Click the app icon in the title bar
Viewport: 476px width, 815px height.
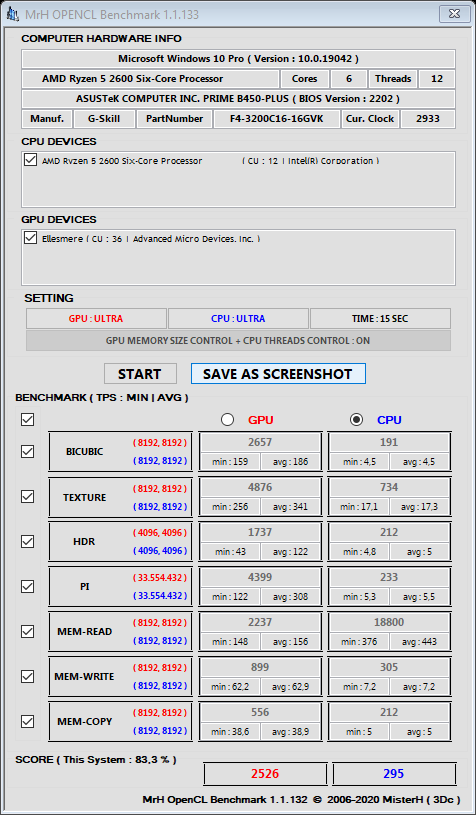coord(12,14)
